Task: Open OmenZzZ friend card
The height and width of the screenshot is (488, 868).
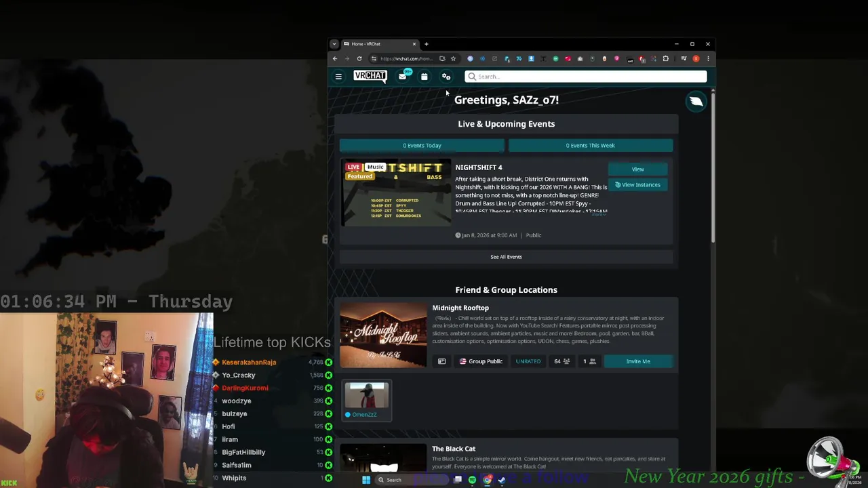Action: [367, 401]
